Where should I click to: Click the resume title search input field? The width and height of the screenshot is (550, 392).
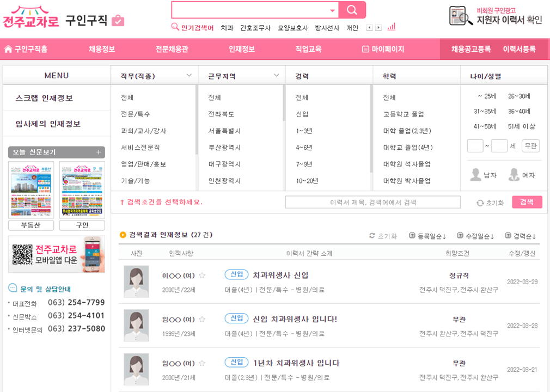[x=372, y=202]
